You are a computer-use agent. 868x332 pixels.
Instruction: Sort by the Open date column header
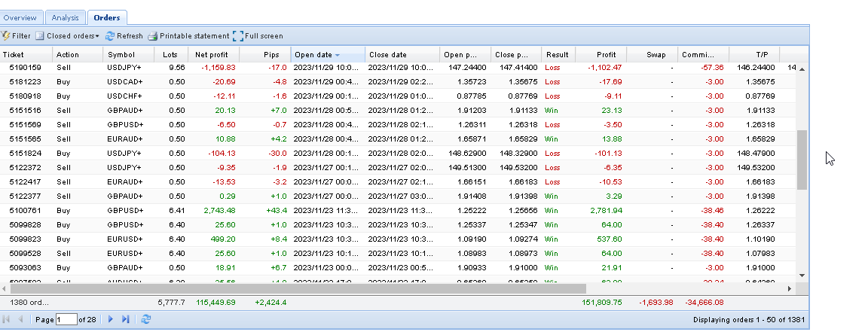313,54
